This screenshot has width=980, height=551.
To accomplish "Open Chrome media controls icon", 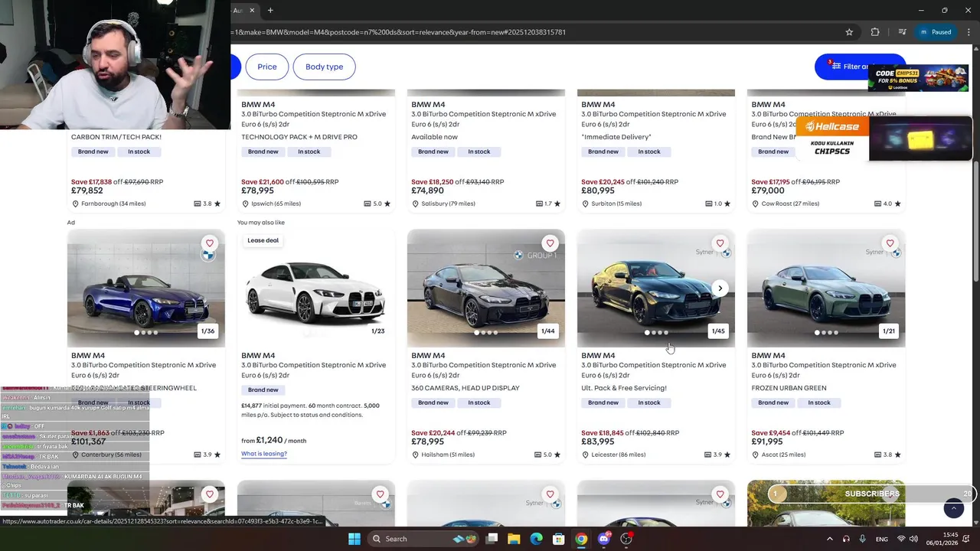I will click(902, 32).
